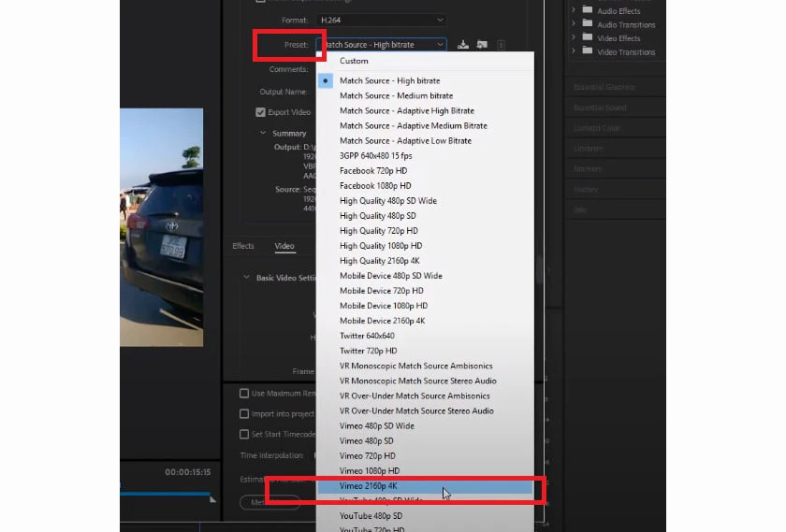This screenshot has height=532, width=786.
Task: Click the 00:00:15:15 timecode display
Action: pos(188,472)
